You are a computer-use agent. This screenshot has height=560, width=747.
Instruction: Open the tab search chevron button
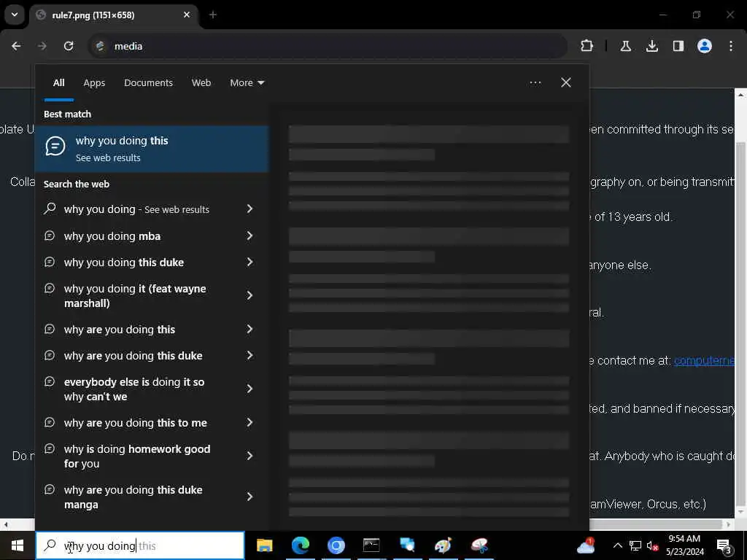pos(15,15)
